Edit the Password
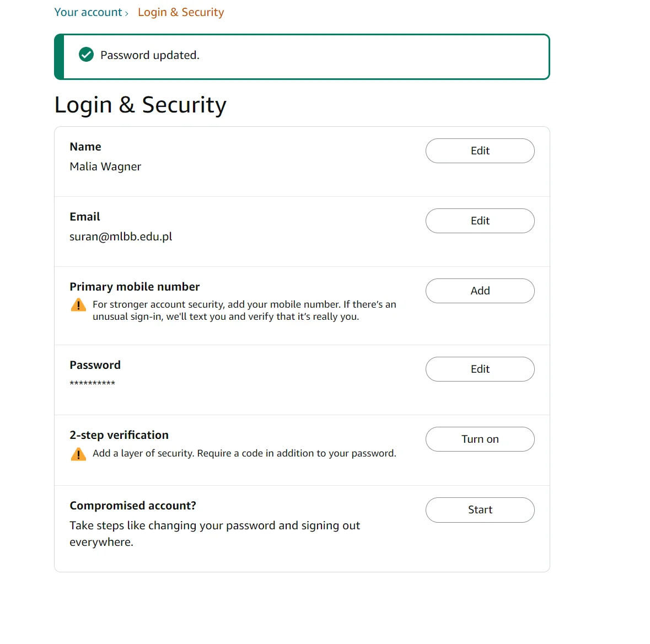 (480, 369)
